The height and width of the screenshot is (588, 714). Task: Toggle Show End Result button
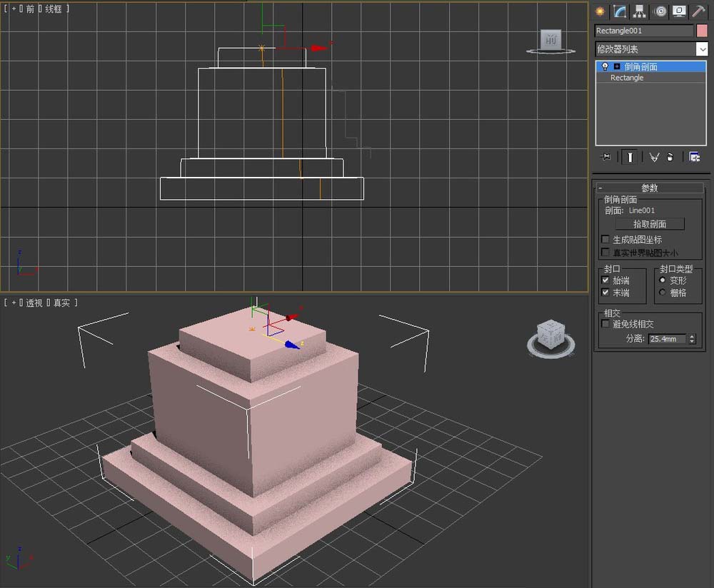630,157
